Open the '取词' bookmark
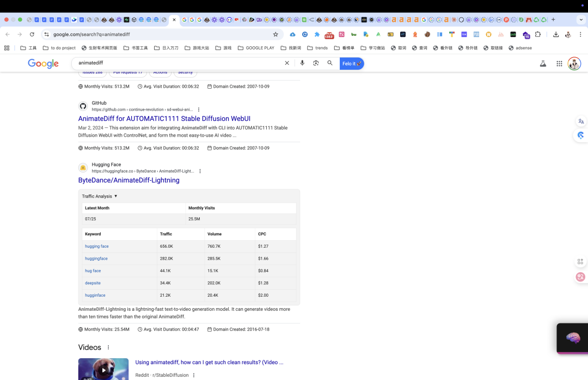Viewport: 588px width, 380px height. coord(399,48)
